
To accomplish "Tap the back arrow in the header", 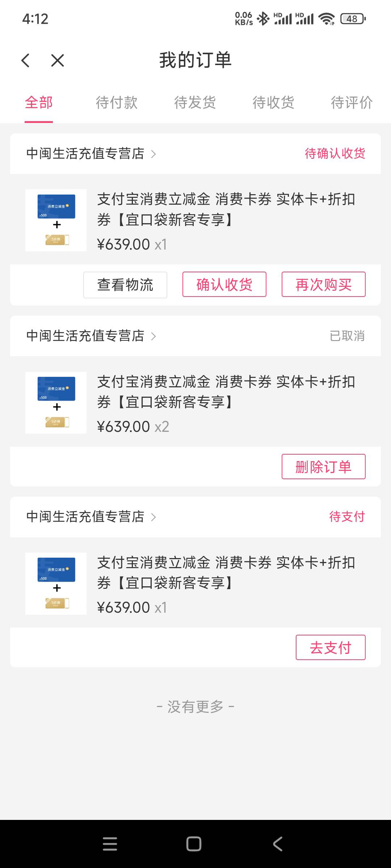I will [25, 60].
